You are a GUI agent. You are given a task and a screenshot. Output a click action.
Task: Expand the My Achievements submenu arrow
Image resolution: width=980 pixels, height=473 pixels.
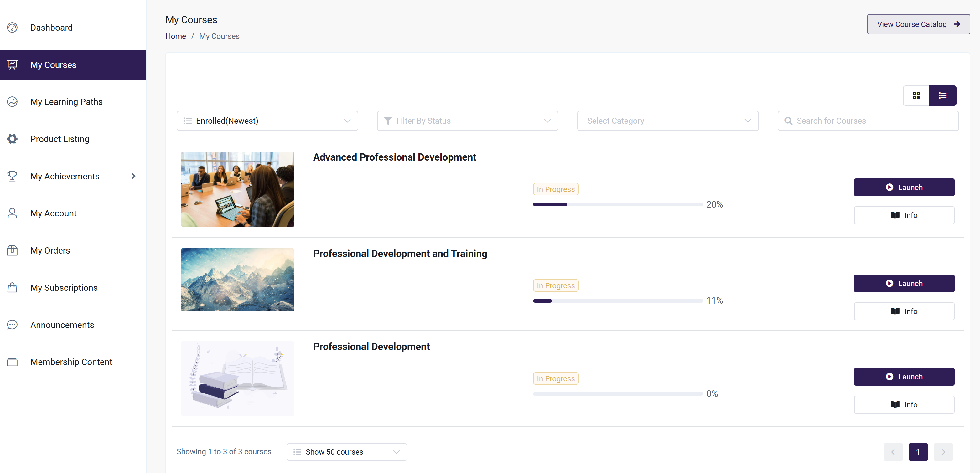point(133,176)
